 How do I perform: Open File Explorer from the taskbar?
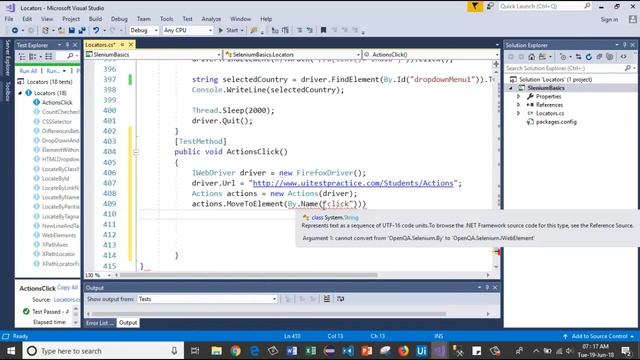click(x=217, y=351)
